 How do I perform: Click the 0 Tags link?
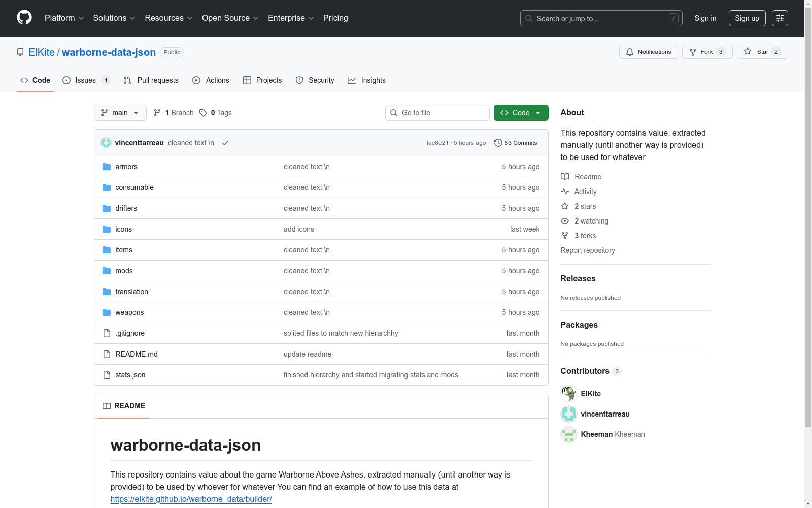(x=216, y=113)
